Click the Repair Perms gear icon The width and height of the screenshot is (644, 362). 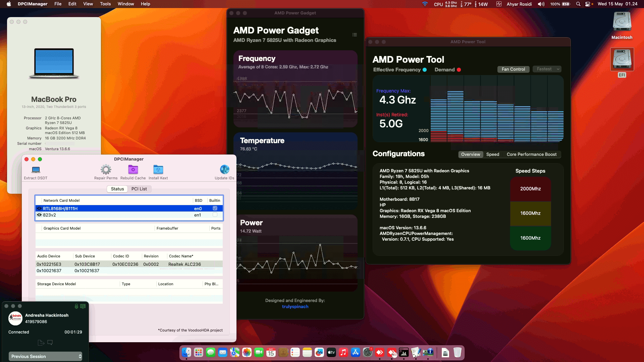click(106, 170)
